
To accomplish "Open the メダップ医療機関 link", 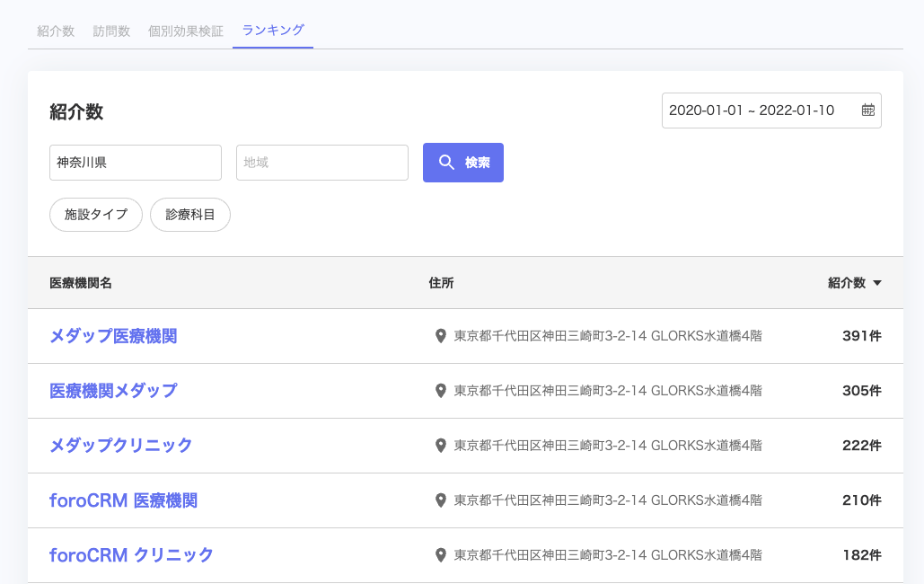I will click(113, 336).
